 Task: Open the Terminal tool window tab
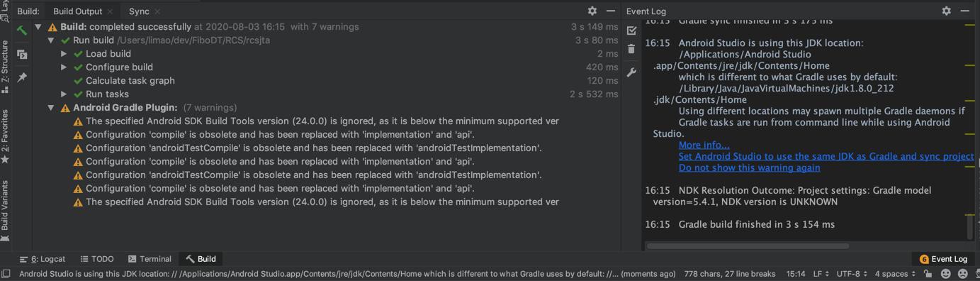tap(150, 259)
